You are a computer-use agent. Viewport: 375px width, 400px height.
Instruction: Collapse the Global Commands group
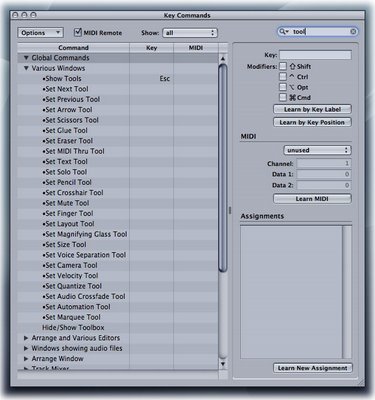pos(26,58)
